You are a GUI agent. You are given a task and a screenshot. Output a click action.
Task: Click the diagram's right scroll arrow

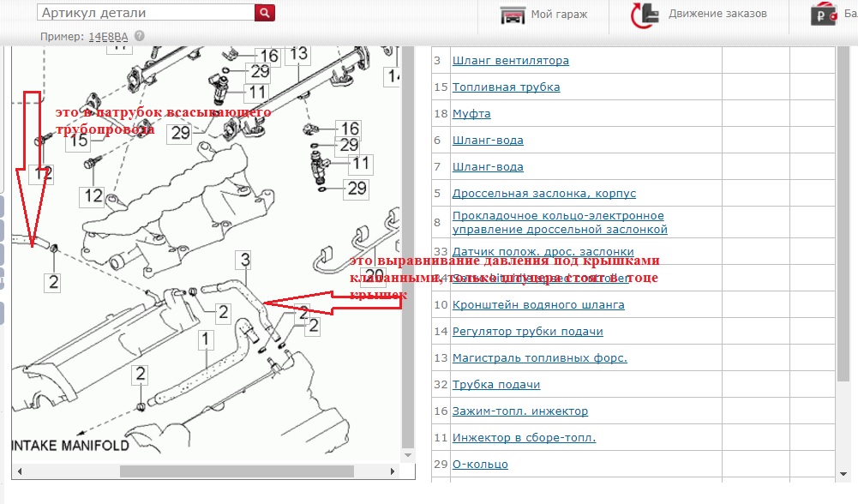click(x=393, y=471)
